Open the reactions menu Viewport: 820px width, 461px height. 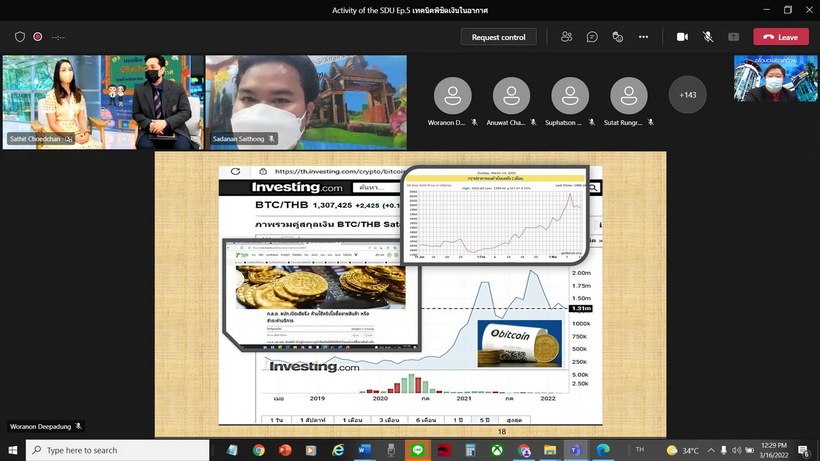coord(618,37)
